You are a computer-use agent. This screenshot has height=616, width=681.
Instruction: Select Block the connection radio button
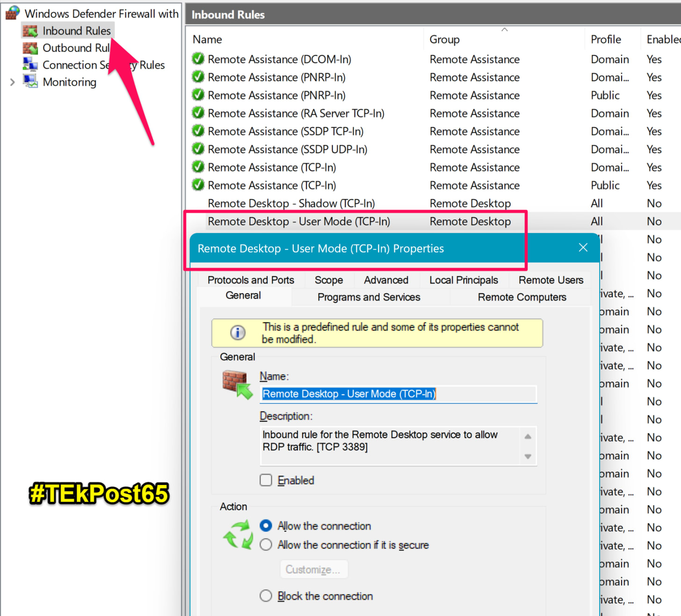[x=266, y=596]
